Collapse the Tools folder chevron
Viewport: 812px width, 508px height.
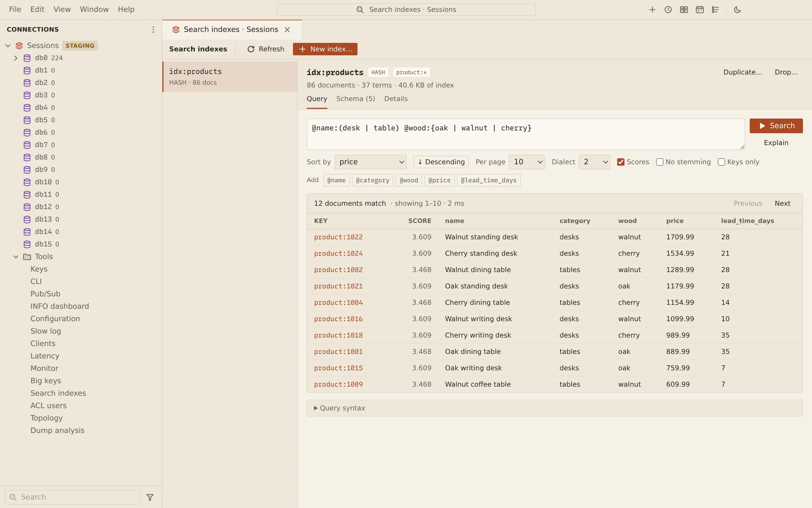tap(16, 257)
